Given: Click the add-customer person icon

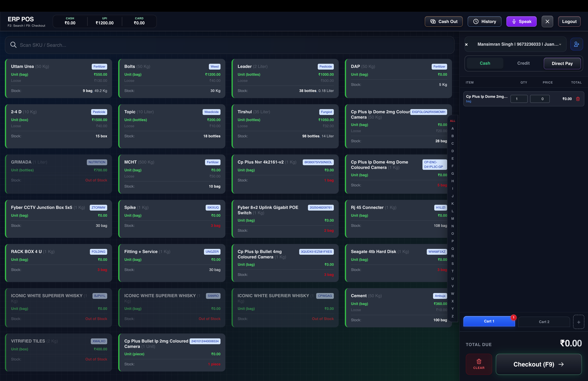Looking at the screenshot, I should point(577,44).
